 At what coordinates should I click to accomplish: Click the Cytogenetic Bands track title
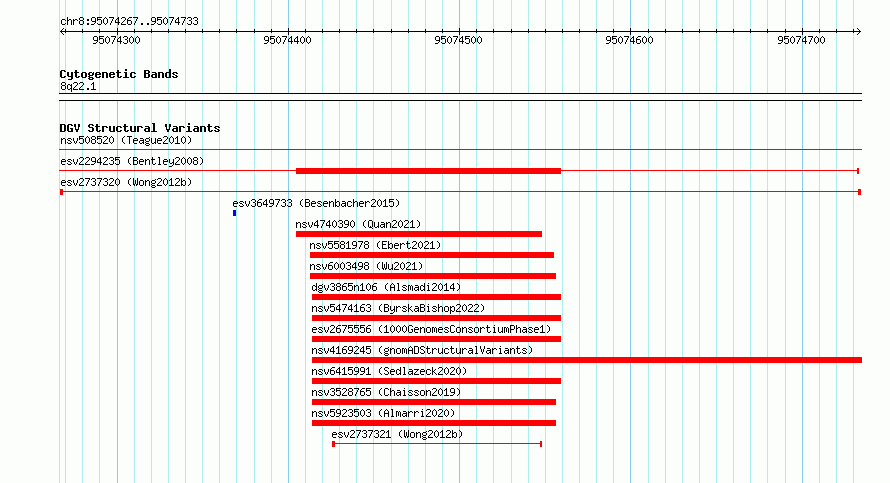pos(119,74)
